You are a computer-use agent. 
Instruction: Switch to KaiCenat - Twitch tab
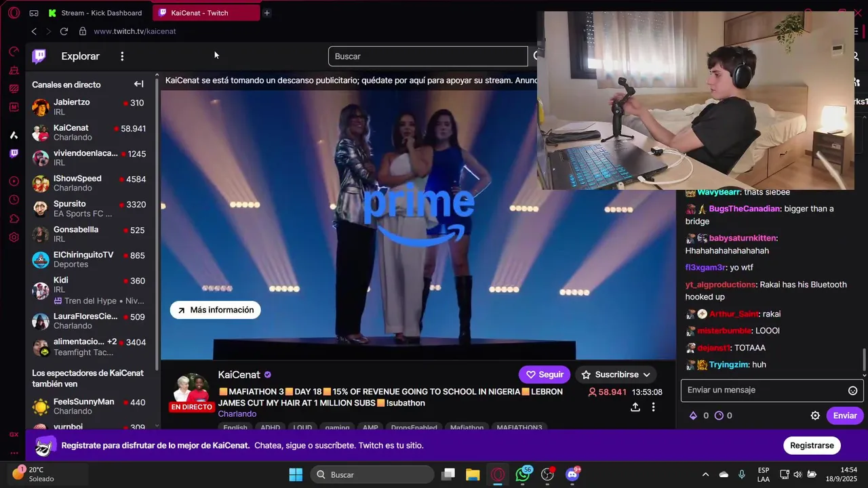(207, 13)
